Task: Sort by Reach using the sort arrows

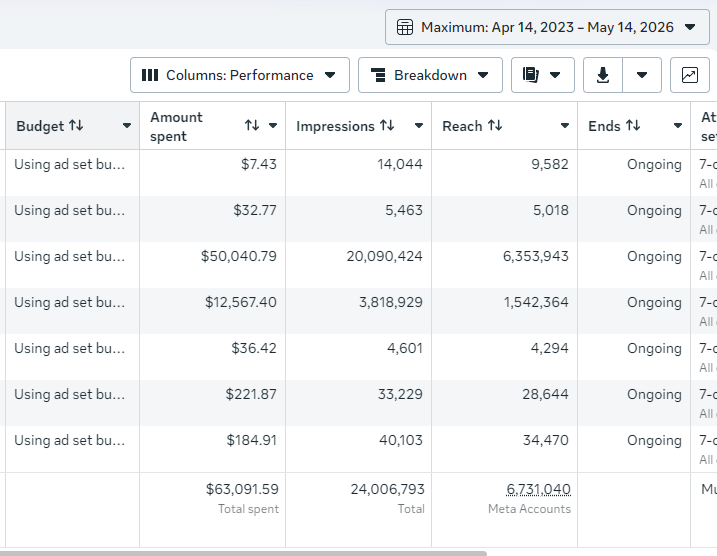Action: point(495,125)
